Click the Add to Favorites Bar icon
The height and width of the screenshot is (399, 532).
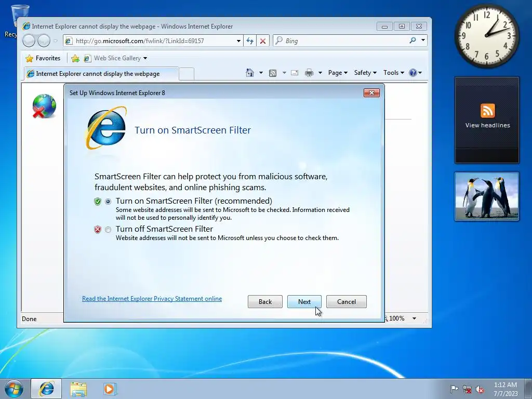[75, 58]
